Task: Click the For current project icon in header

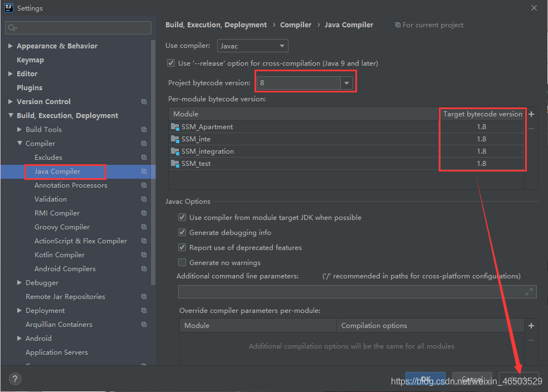Action: [x=398, y=25]
